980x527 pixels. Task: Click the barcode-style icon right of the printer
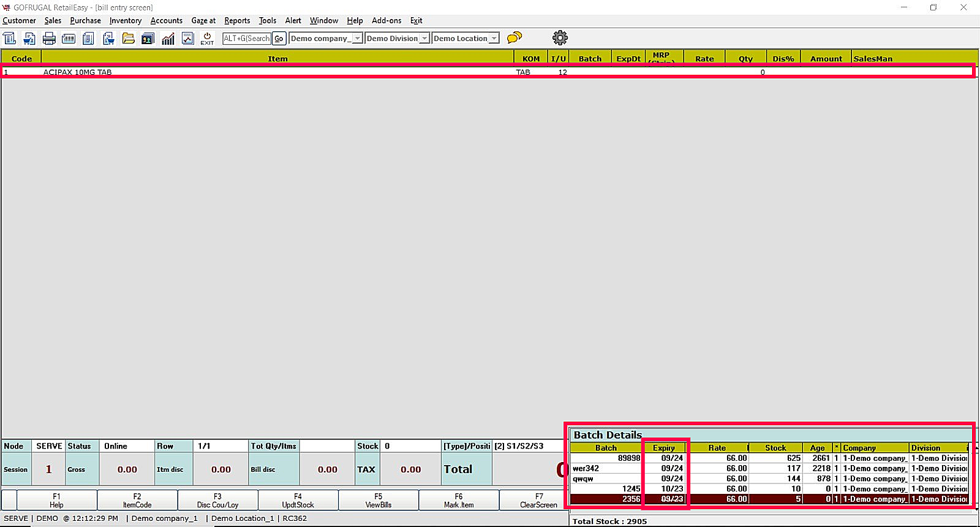pyautogui.click(x=69, y=39)
